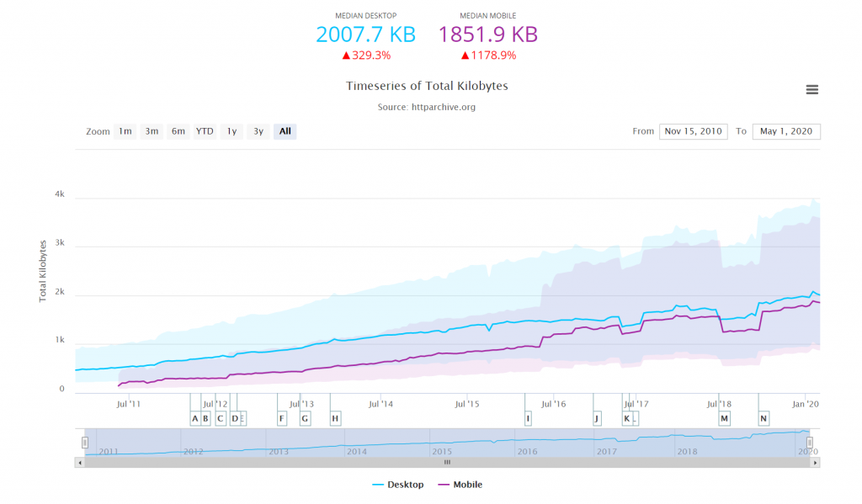Viewport: 862px width, 504px height.
Task: Click timeline flag N
Action: (763, 419)
